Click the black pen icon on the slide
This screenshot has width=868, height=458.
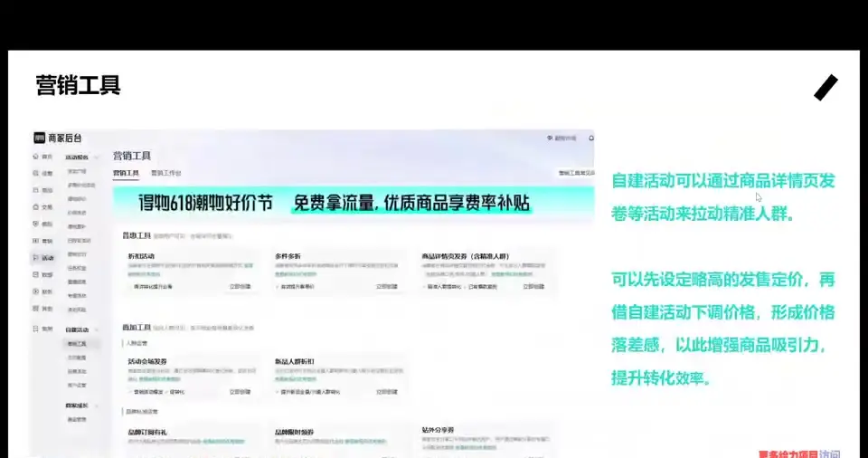coord(826,88)
